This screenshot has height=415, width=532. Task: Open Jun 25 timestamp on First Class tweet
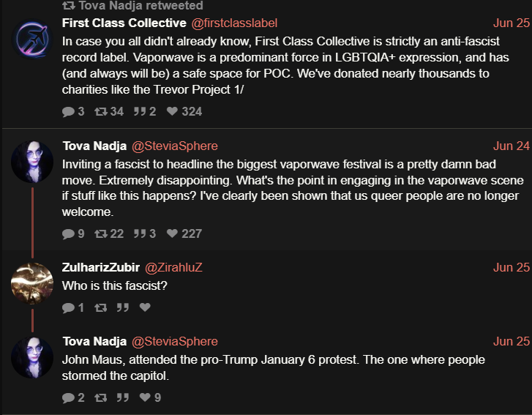click(x=511, y=23)
